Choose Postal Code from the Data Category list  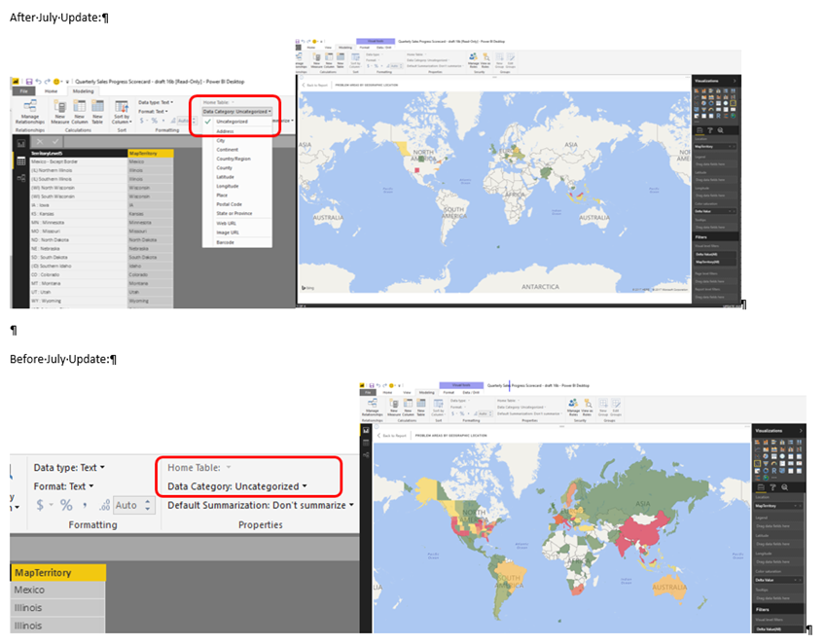tap(237, 204)
